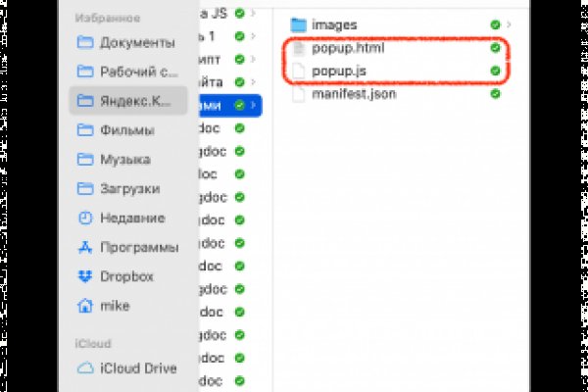The image size is (588, 392).
Task: Click green sync checkmark next to manifest.json
Action: pos(496,94)
